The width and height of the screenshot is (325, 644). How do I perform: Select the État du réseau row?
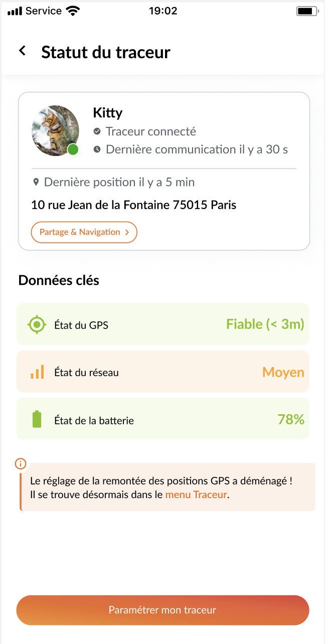(x=162, y=372)
